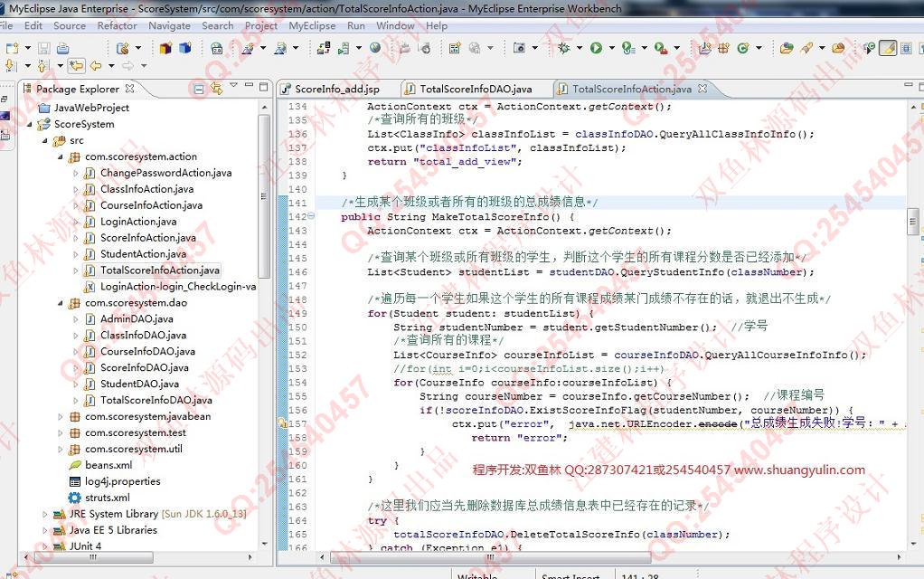Viewport: 924px width, 579px height.
Task: Select LoginAction.java in Package Explorer
Action: [x=138, y=222]
